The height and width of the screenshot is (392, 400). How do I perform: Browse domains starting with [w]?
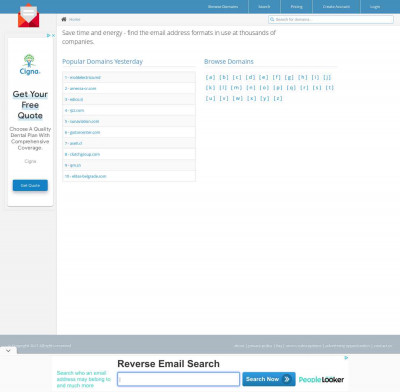[x=238, y=98]
